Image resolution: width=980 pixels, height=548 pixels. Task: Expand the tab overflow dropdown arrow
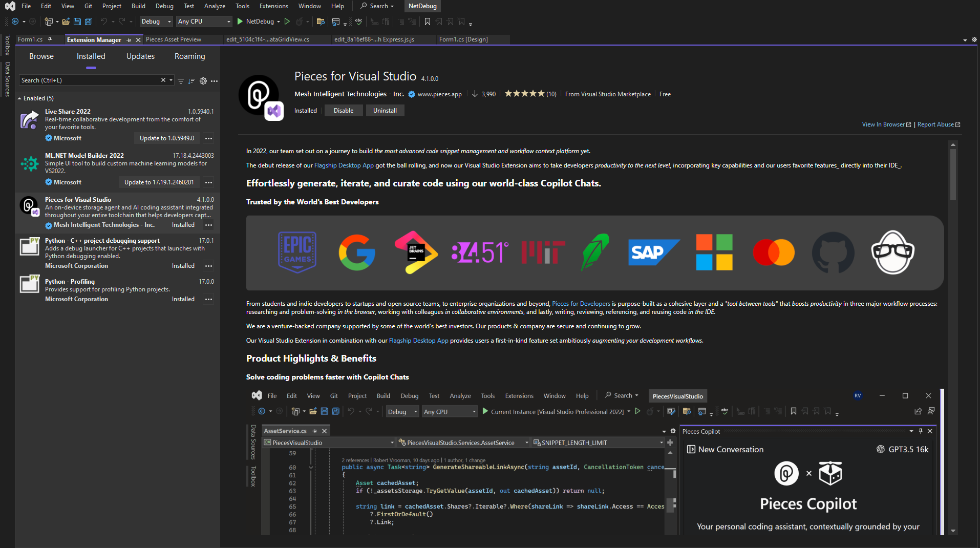point(965,40)
